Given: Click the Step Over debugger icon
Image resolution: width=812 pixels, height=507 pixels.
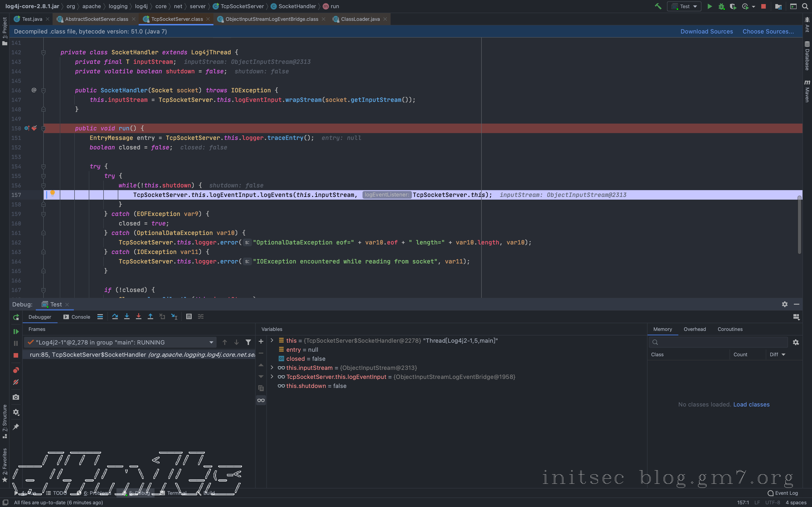Looking at the screenshot, I should pos(115,317).
